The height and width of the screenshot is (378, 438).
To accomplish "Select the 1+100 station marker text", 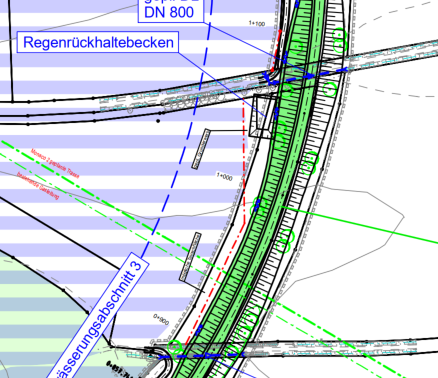I will tap(257, 23).
